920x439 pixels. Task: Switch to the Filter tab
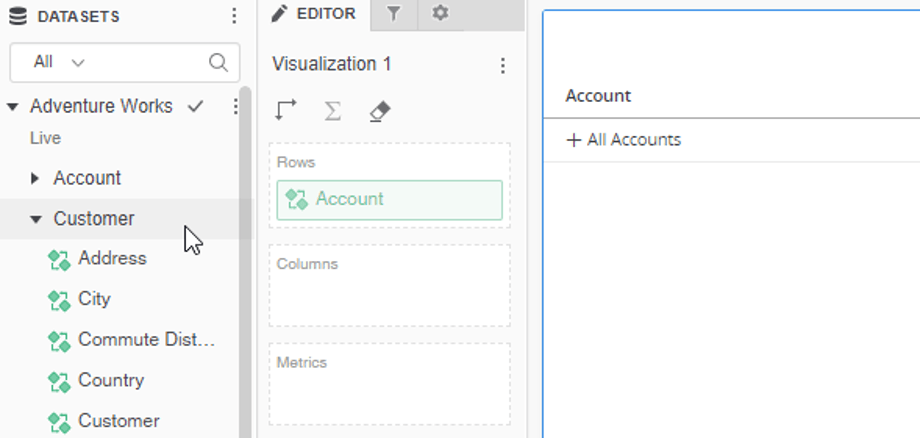click(394, 14)
